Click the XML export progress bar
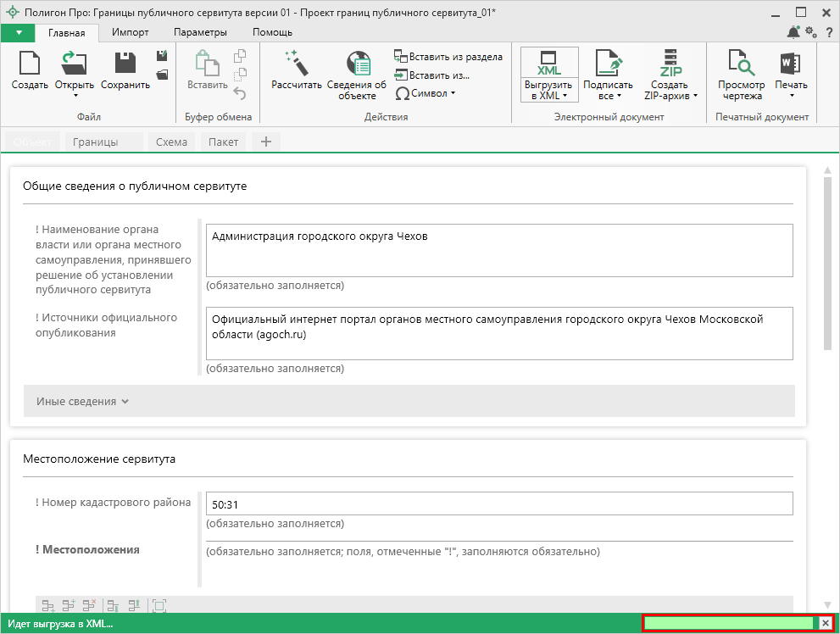 coord(729,623)
